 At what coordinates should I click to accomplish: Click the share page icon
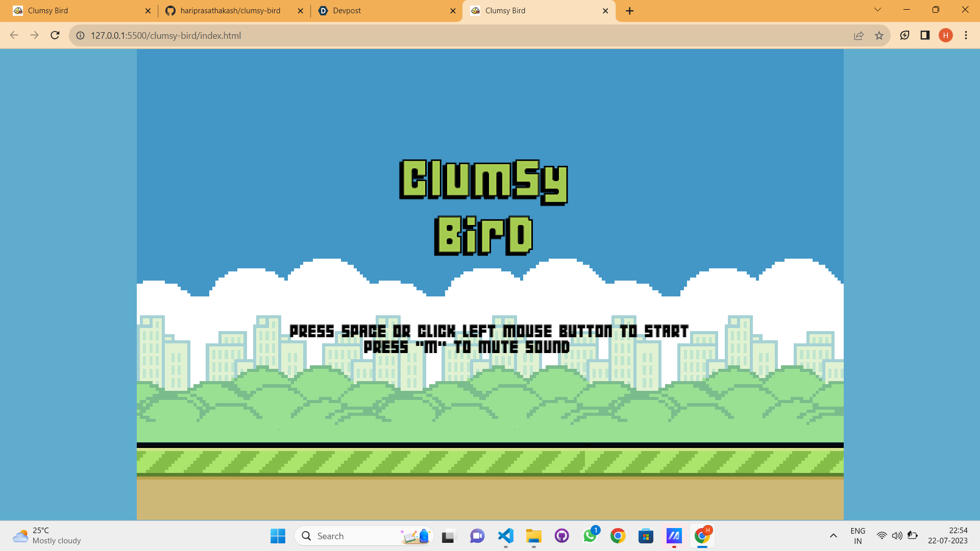tap(859, 35)
